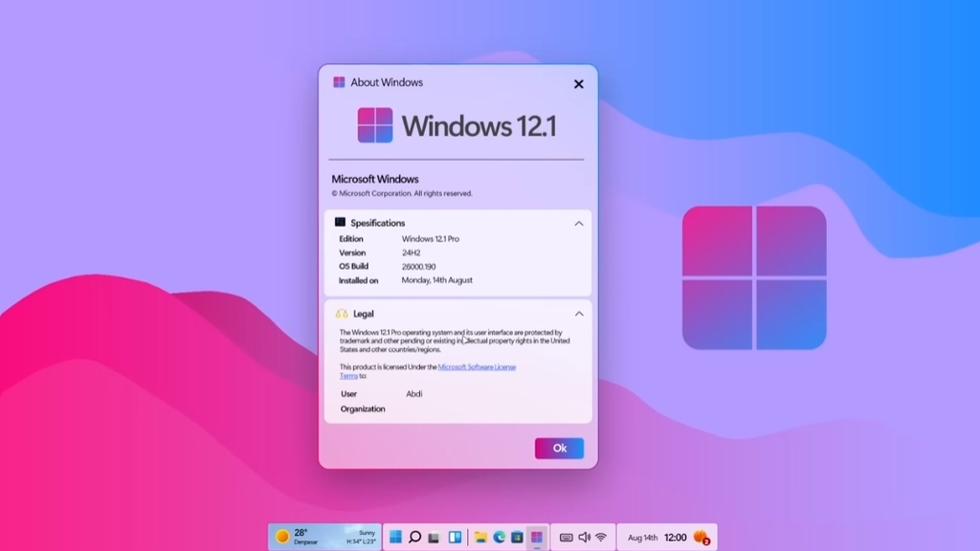Open the touch keyboard tray icon
The width and height of the screenshot is (980, 551).
coord(567,538)
